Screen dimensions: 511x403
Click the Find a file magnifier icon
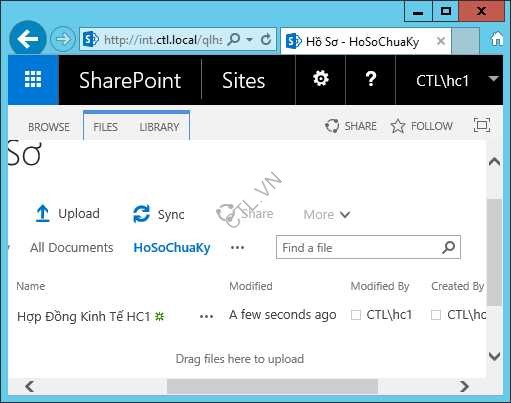pos(448,247)
